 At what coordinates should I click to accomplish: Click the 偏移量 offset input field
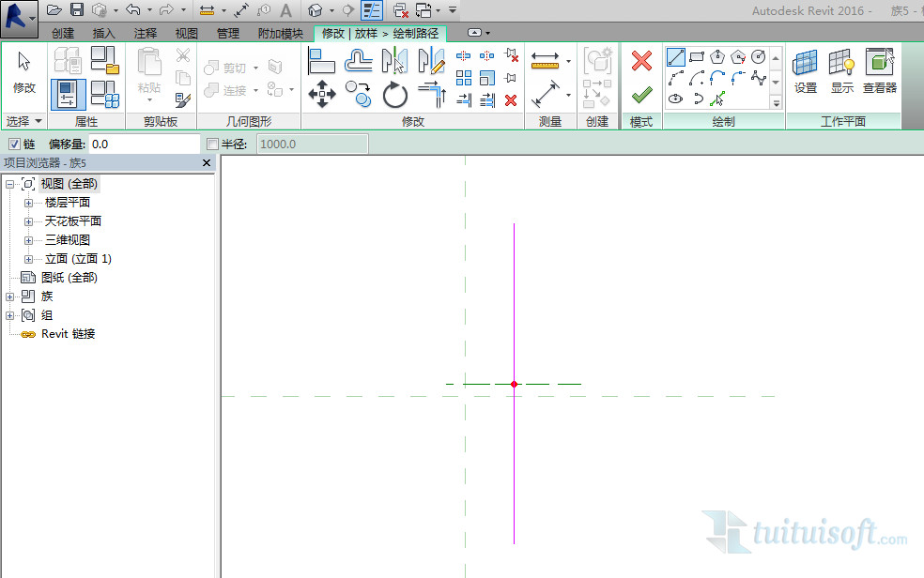(144, 144)
